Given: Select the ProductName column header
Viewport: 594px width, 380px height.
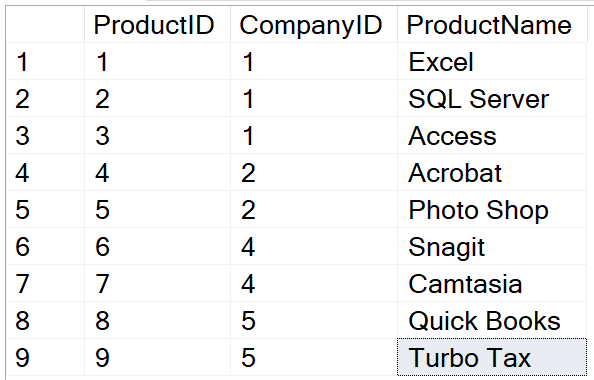Looking at the screenshot, I should point(492,25).
